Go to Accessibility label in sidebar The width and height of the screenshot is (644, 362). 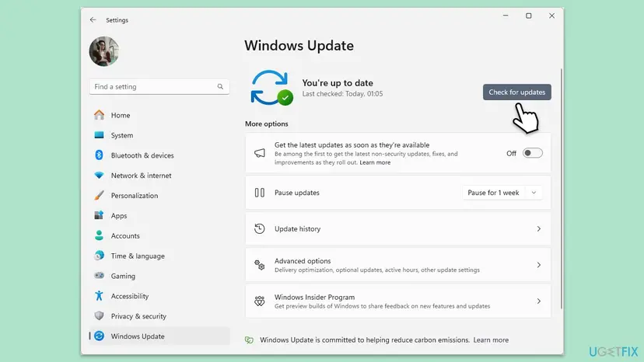130,296
